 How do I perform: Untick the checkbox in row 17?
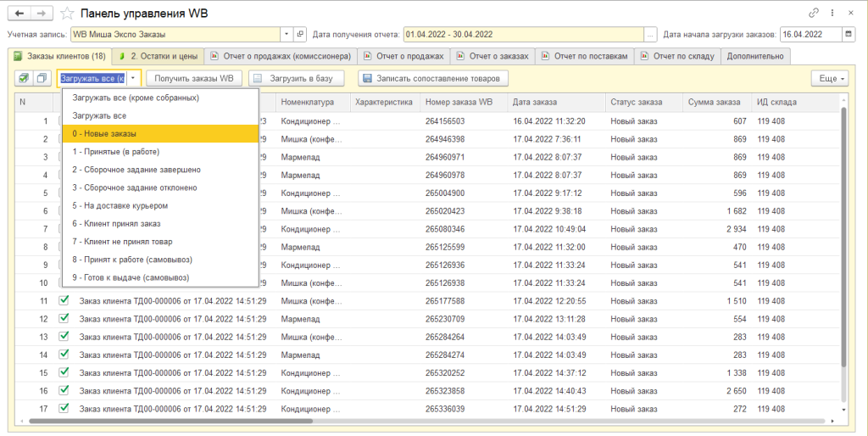point(64,409)
